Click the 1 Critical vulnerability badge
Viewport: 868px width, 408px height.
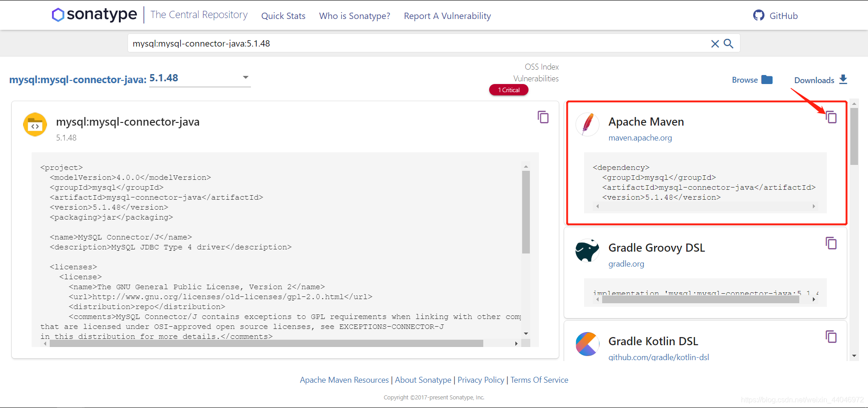[509, 90]
